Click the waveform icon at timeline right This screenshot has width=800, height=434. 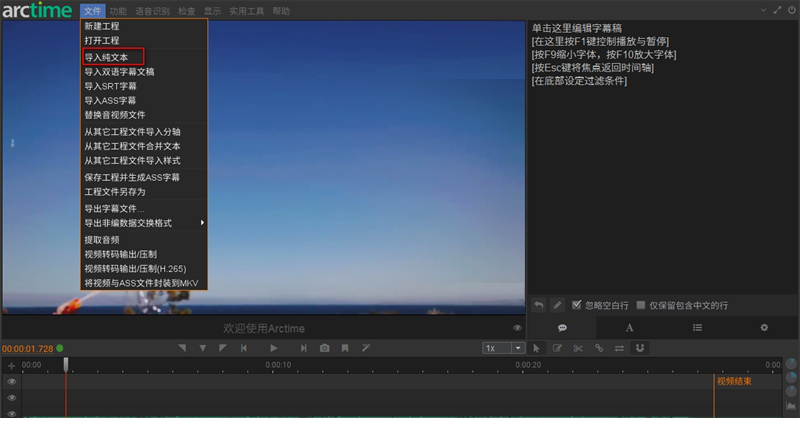[x=791, y=406]
